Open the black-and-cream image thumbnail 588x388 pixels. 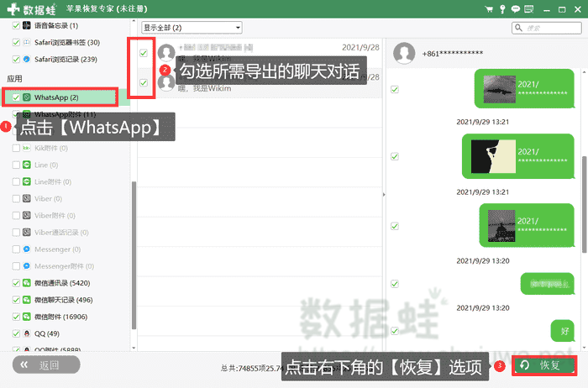[493, 156]
